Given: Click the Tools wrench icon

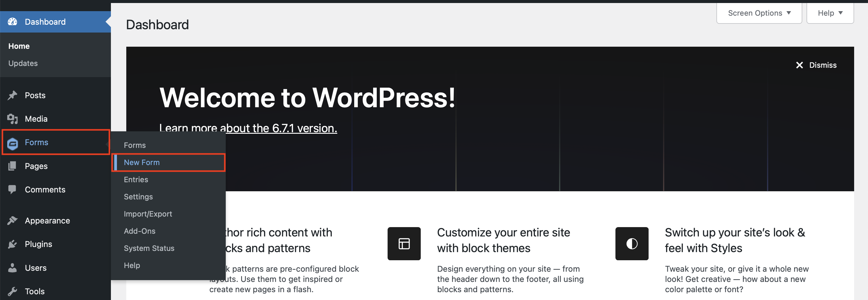Looking at the screenshot, I should pyautogui.click(x=12, y=291).
